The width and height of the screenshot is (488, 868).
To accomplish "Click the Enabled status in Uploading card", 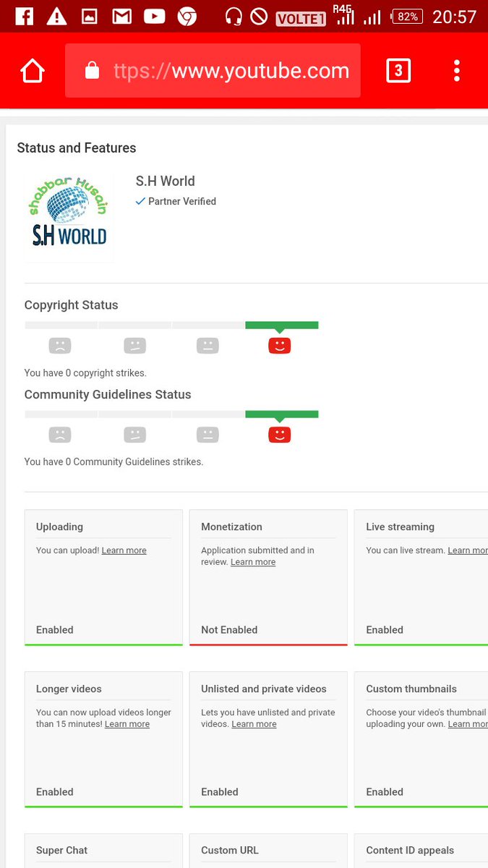I will pos(55,630).
